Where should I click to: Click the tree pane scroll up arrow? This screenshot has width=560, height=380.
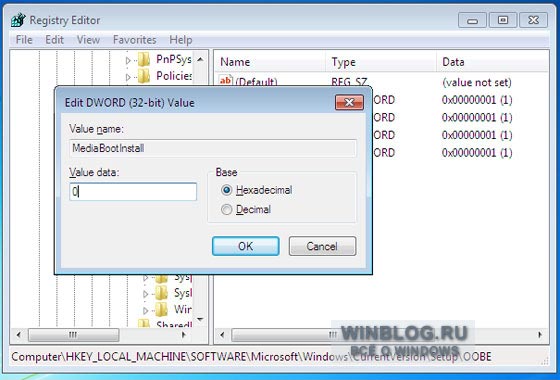[200, 59]
